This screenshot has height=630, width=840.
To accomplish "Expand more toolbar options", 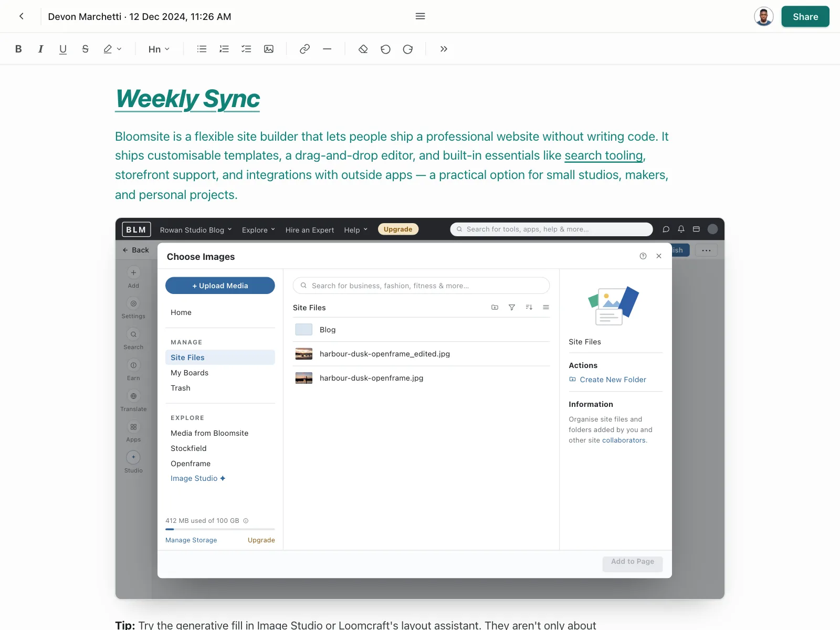I will tap(444, 49).
